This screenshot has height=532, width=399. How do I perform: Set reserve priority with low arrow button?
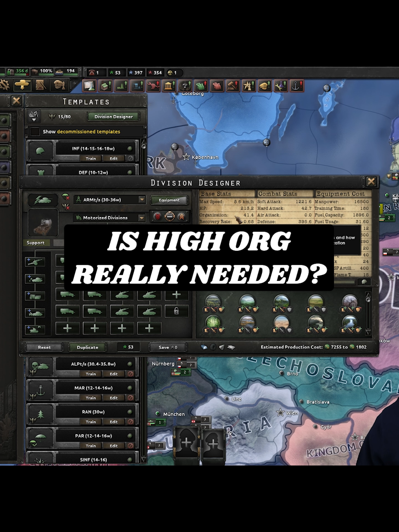pyautogui.click(x=158, y=216)
